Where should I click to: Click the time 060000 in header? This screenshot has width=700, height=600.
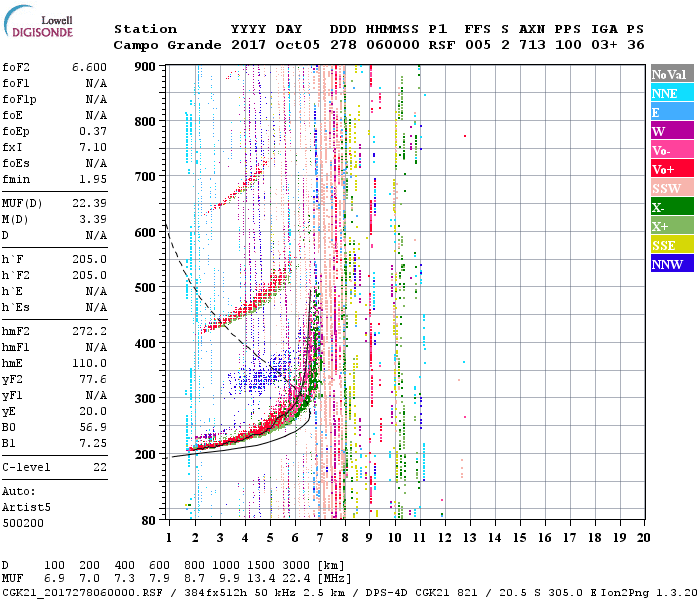[392, 45]
